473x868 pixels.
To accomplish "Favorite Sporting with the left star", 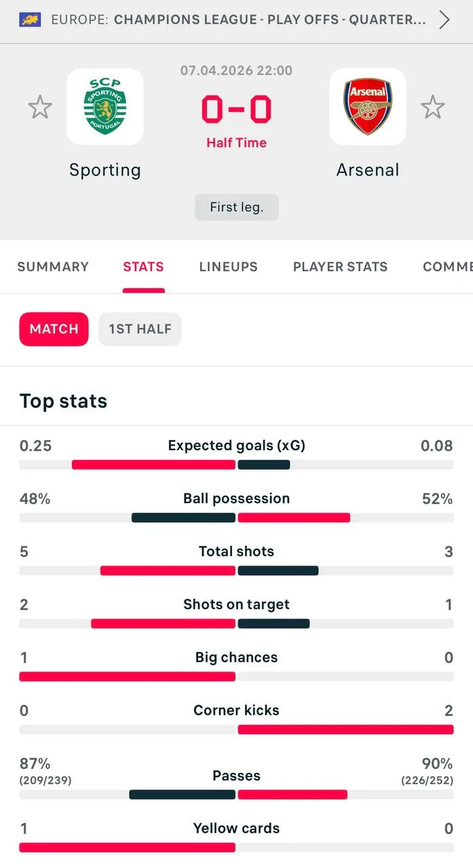I will [40, 107].
